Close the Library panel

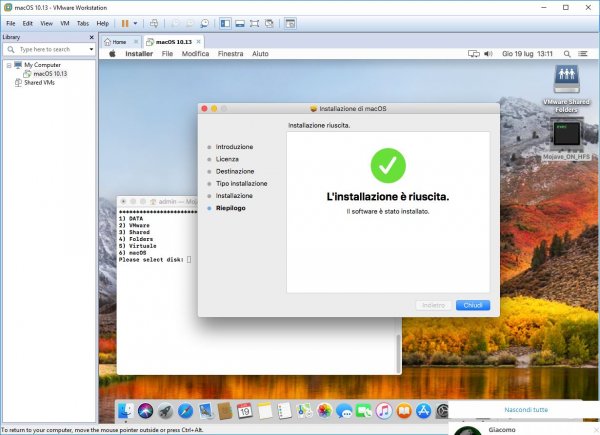(x=91, y=37)
